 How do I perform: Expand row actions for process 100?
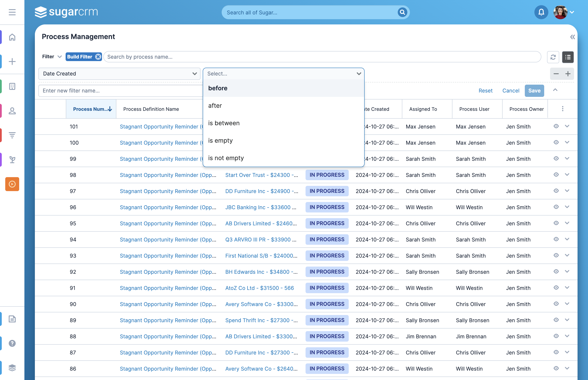coord(567,142)
